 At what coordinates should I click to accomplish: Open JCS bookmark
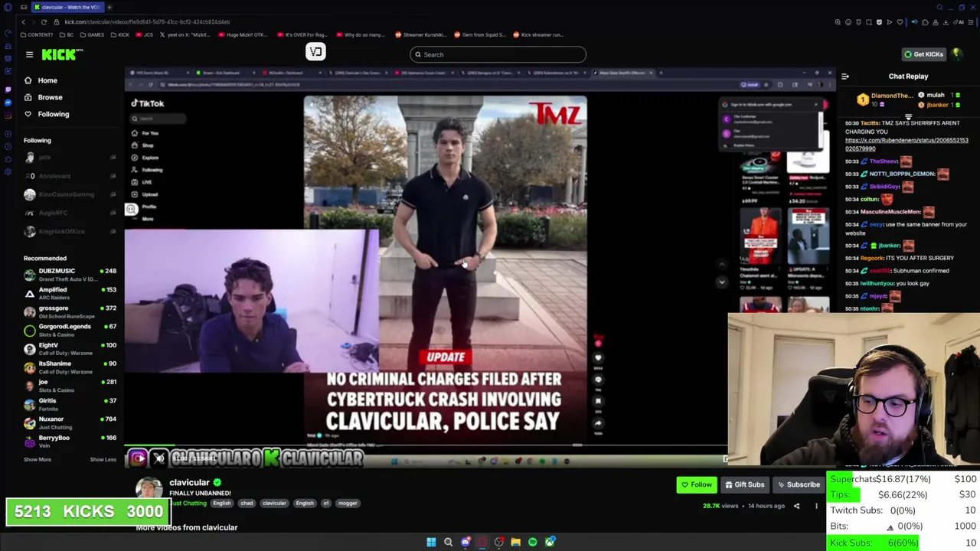pos(145,34)
